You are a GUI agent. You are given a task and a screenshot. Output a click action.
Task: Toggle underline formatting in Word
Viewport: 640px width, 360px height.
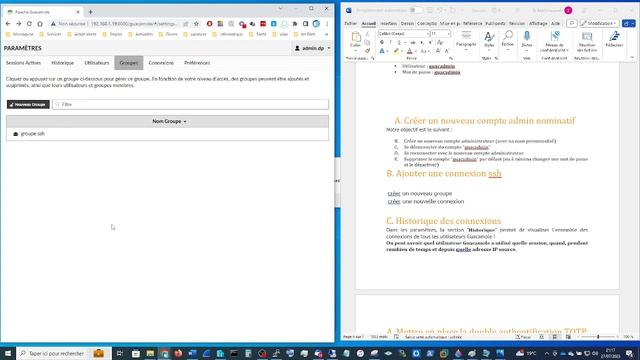click(x=399, y=42)
